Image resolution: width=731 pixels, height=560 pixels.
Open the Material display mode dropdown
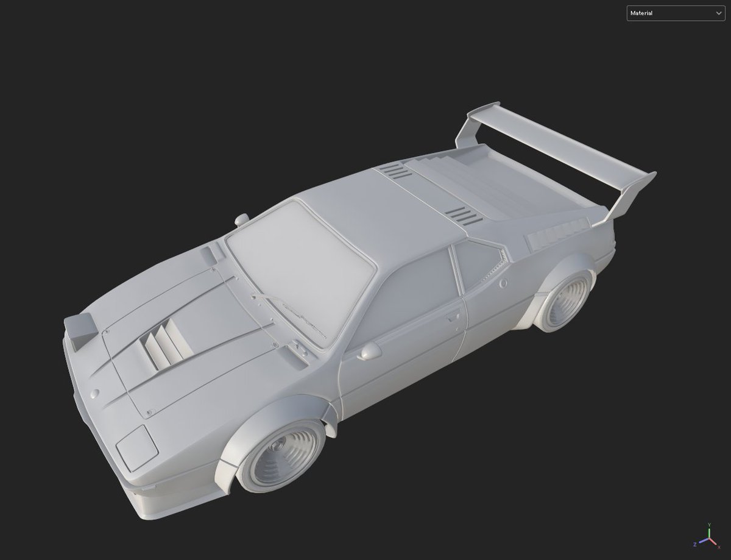tap(676, 13)
